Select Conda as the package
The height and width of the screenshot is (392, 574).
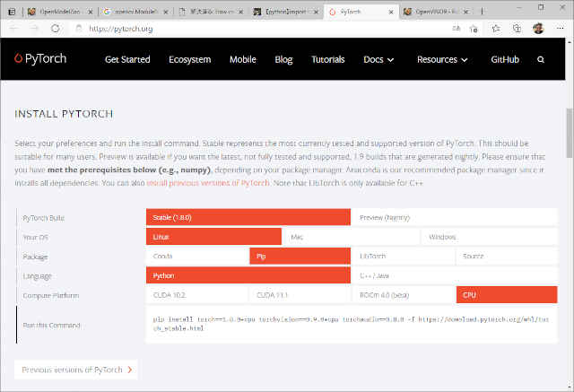coord(196,256)
